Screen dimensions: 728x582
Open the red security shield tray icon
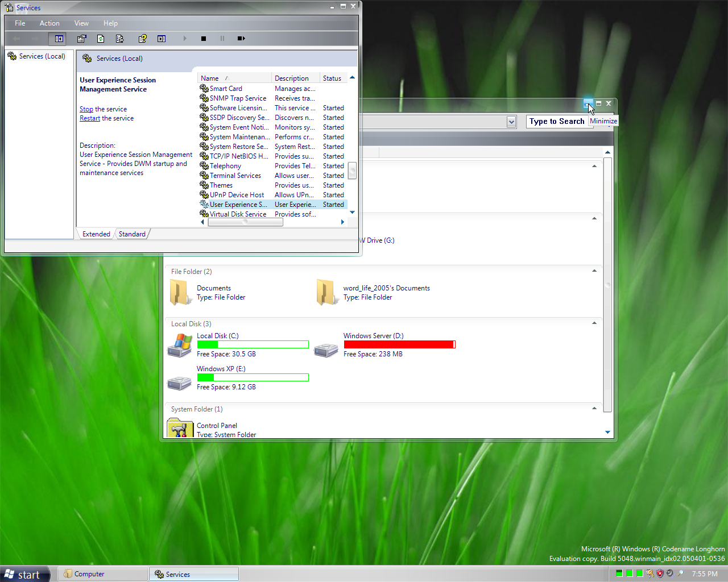tap(660, 573)
